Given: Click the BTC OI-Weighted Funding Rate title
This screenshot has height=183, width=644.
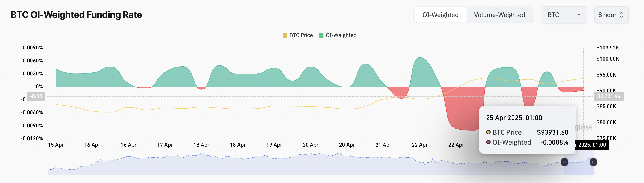Looking at the screenshot, I should point(76,15).
